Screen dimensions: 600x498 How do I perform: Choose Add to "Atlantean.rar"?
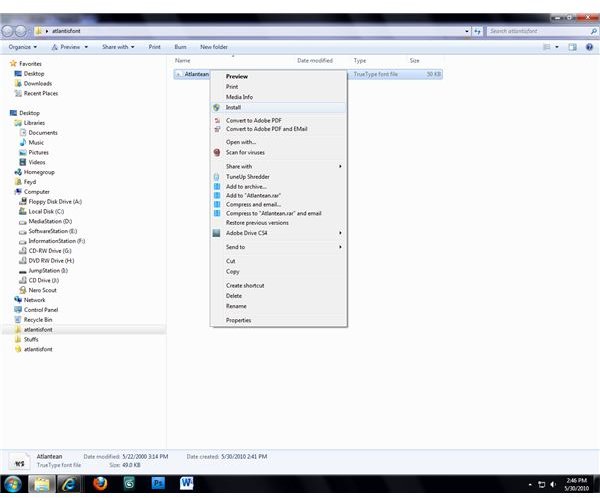click(x=278, y=196)
